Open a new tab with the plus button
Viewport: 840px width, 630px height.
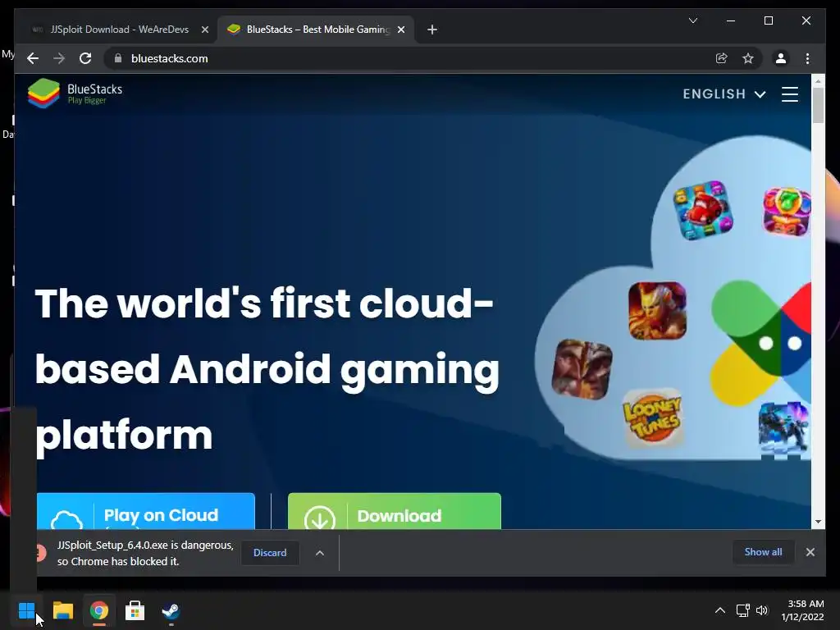click(x=432, y=30)
